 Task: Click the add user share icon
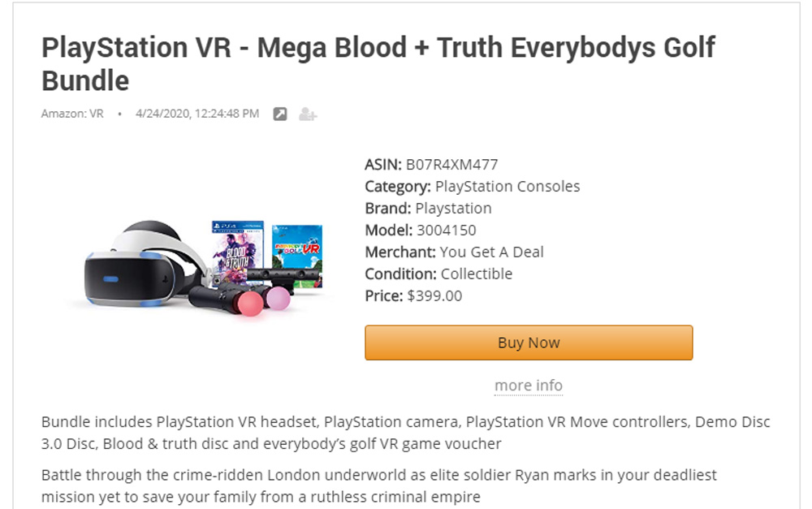[307, 114]
